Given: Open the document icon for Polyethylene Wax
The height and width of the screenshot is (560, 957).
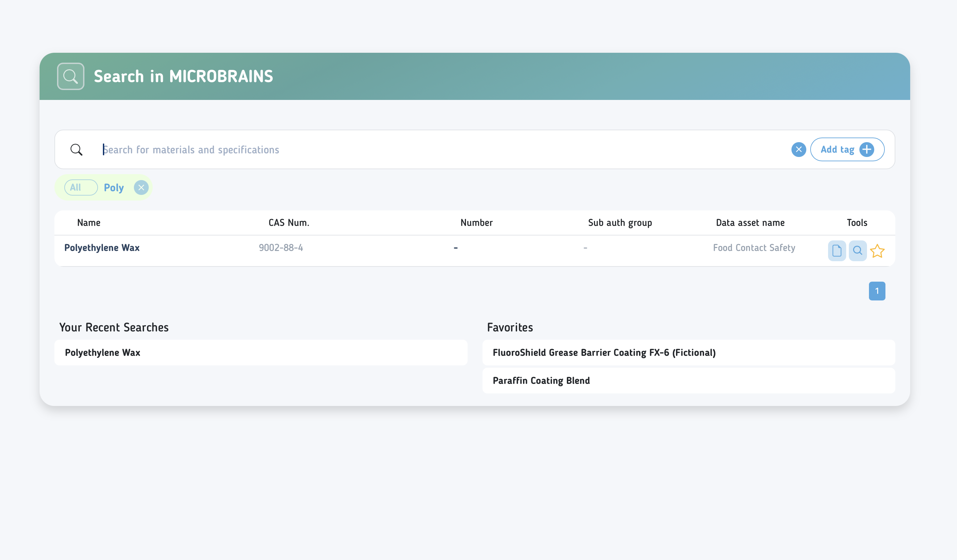Looking at the screenshot, I should (837, 251).
